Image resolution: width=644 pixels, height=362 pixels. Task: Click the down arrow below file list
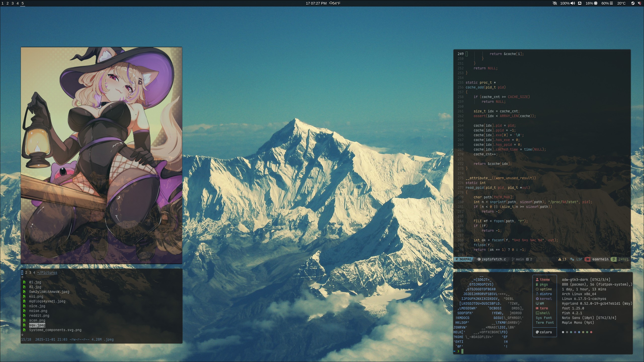[x=22, y=335]
